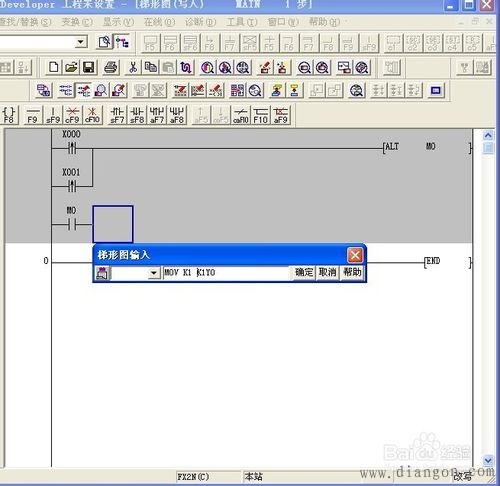Click the sF9 vertical line icon
The width and height of the screenshot is (500, 486).
(x=53, y=115)
